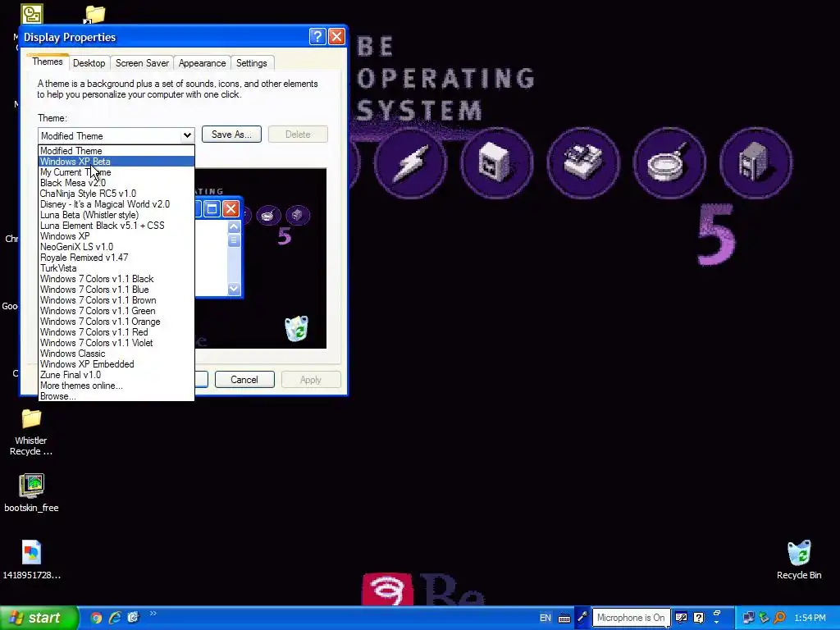The image size is (840, 630).
Task: Close the Display Properties dialog
Action: [336, 36]
